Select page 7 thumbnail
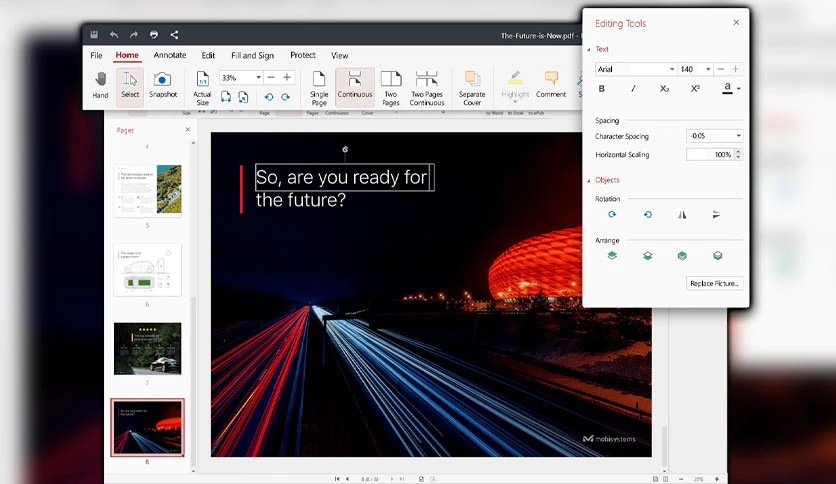The height and width of the screenshot is (484, 836). 148,349
